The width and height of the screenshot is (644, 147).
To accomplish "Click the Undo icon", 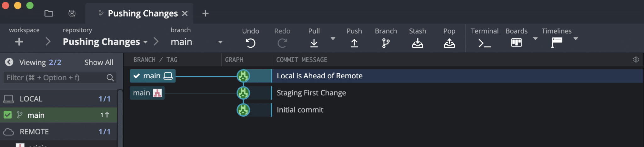I will point(250,43).
